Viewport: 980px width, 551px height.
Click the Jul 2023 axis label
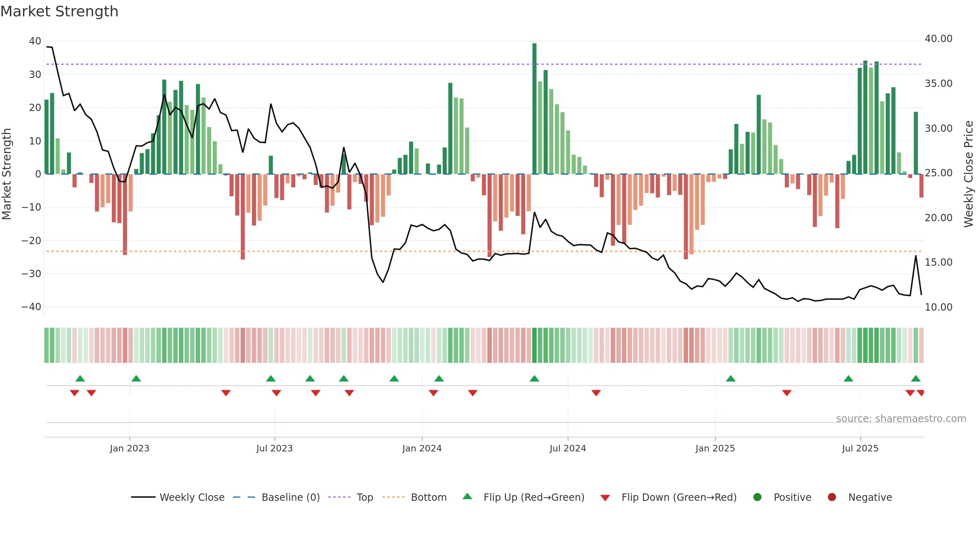[274, 448]
